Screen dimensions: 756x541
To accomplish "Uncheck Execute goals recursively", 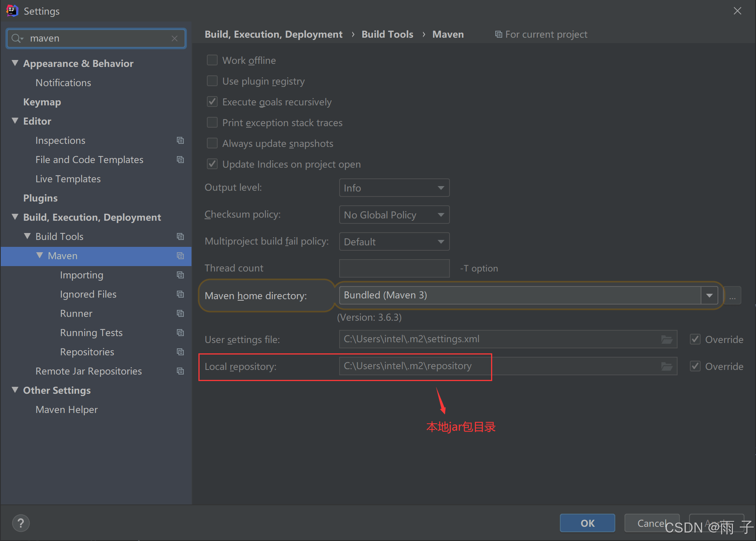I will 212,102.
